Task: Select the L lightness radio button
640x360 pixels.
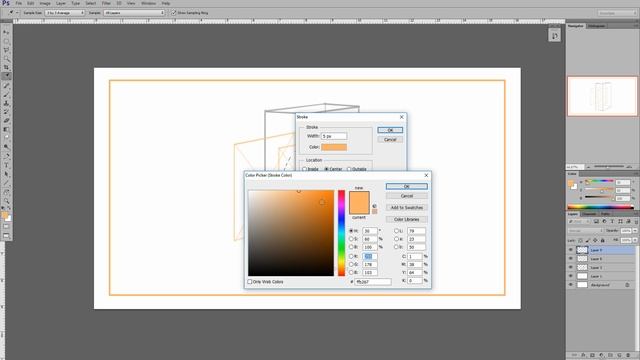Action: [x=396, y=231]
